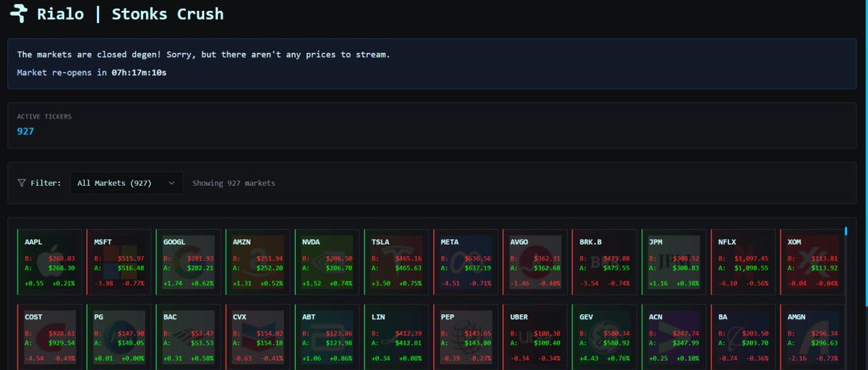Select the GOOGL ticker card
The width and height of the screenshot is (868, 370).
[187, 262]
